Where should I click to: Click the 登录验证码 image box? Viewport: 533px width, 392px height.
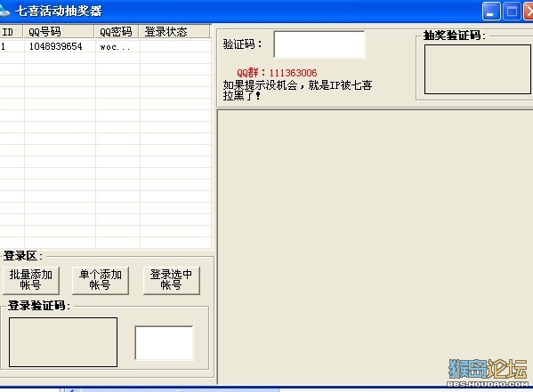point(63,342)
